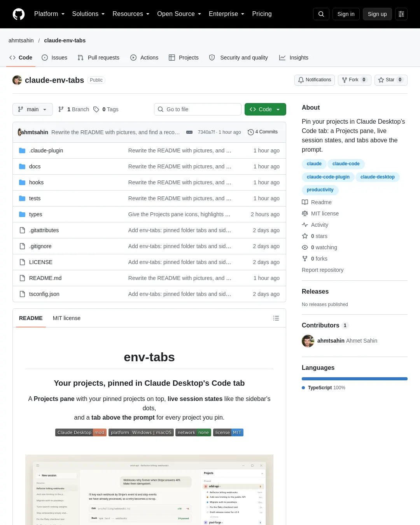Click the .claude-plugin folder icon
420x525 pixels.
(22, 150)
